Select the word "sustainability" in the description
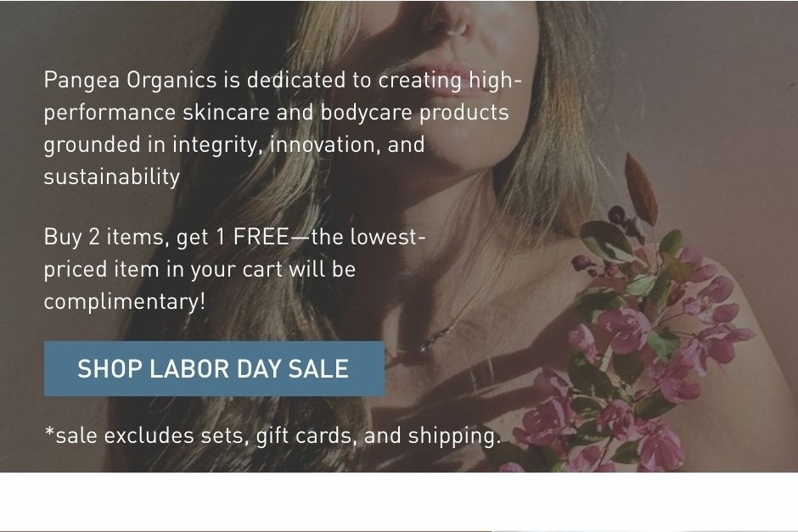798x532 pixels. pos(112,176)
